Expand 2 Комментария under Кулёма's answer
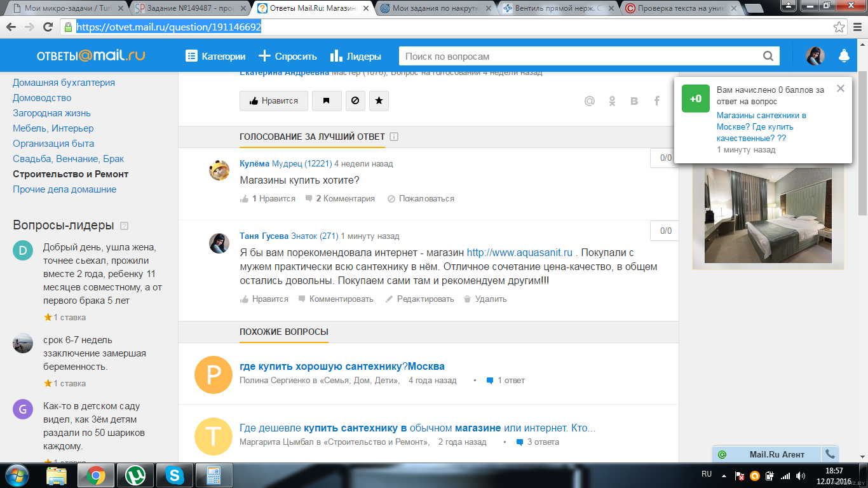 coord(340,199)
